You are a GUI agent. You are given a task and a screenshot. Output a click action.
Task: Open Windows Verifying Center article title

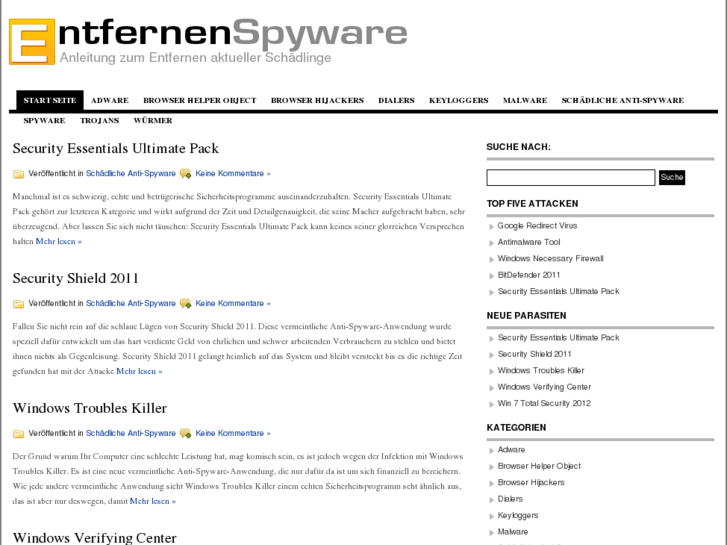[95, 538]
